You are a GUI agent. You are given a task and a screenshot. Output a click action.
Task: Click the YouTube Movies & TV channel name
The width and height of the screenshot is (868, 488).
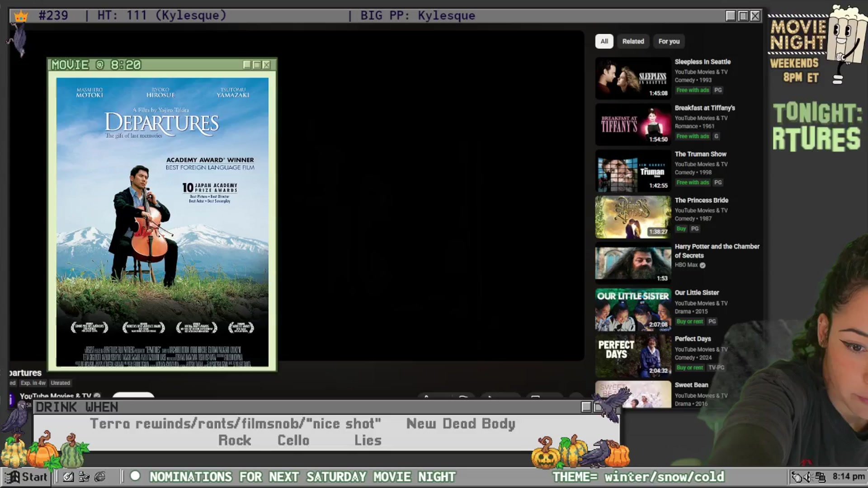[55, 396]
